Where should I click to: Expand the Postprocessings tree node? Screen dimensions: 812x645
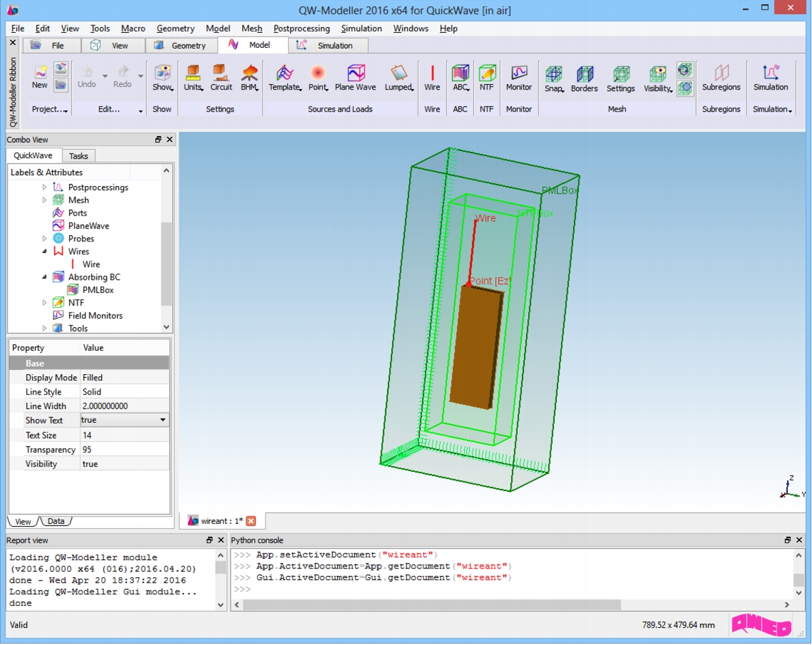click(44, 187)
